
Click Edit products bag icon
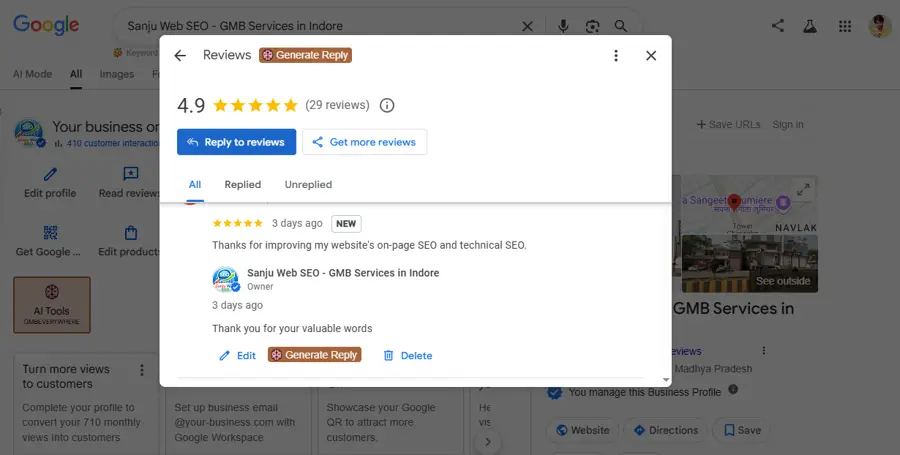(x=131, y=232)
